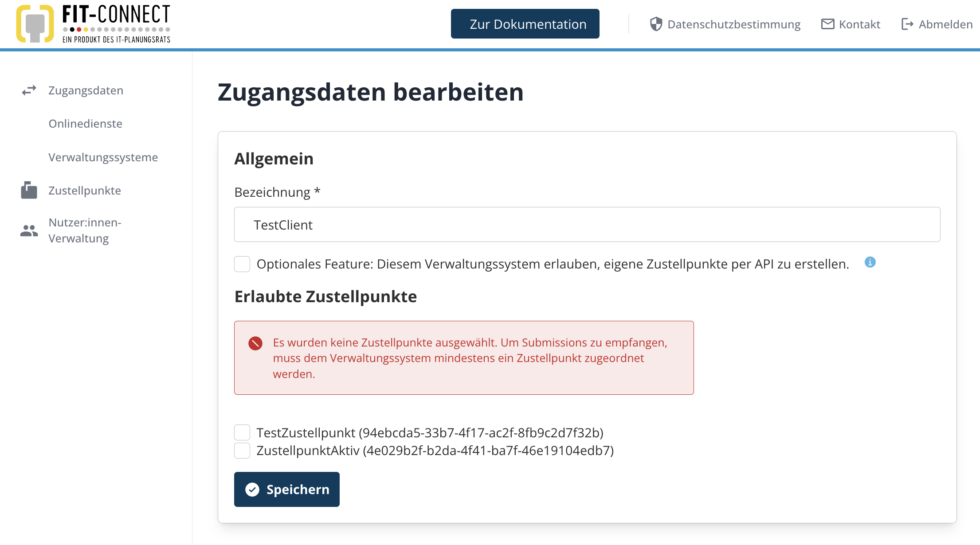The width and height of the screenshot is (980, 545).
Task: Select Zugangsdaten sidebar menu item
Action: [86, 90]
